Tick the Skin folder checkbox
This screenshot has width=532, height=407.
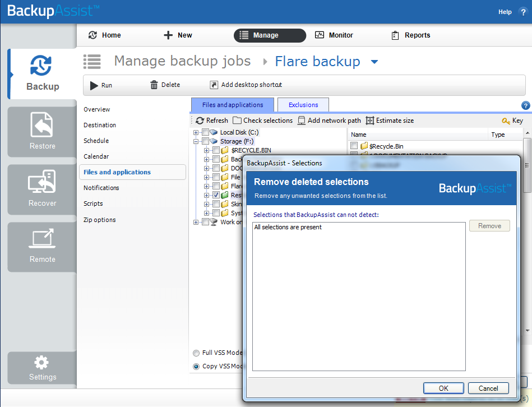(x=216, y=204)
